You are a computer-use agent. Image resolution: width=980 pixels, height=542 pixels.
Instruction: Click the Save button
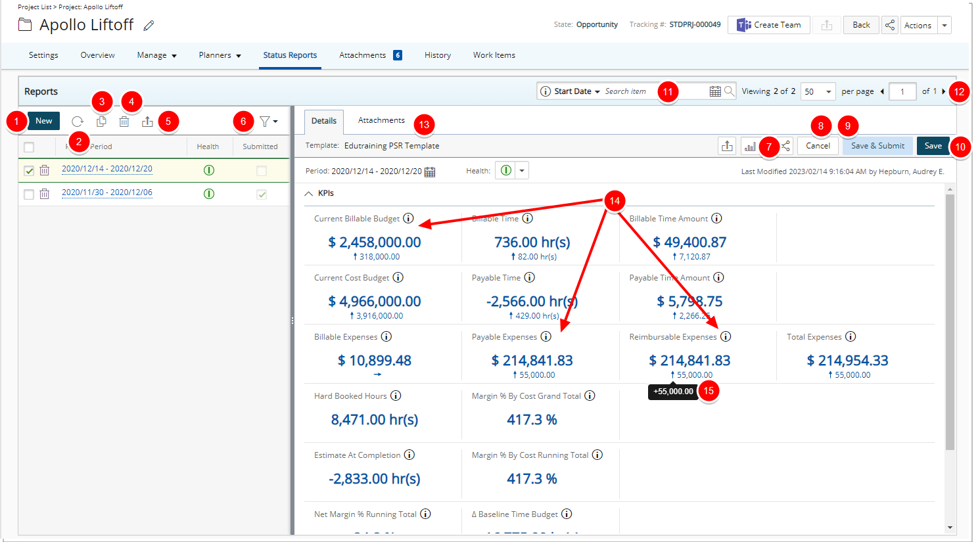click(933, 146)
